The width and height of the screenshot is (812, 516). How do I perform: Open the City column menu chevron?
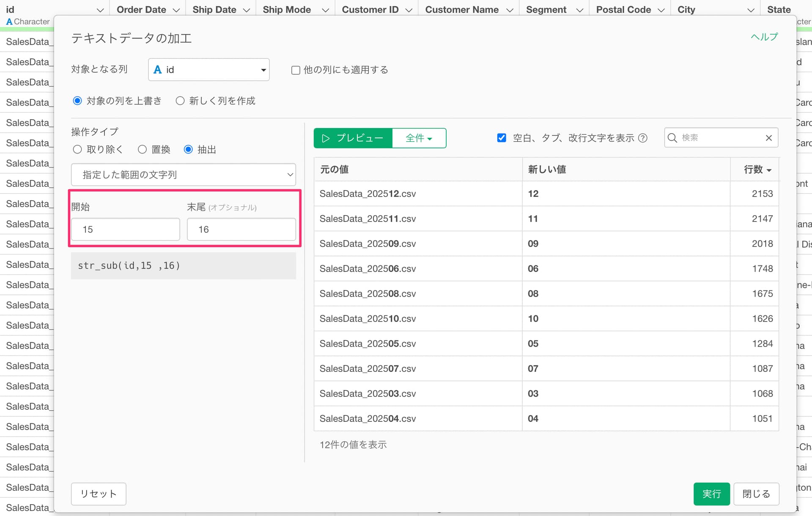[x=751, y=10]
